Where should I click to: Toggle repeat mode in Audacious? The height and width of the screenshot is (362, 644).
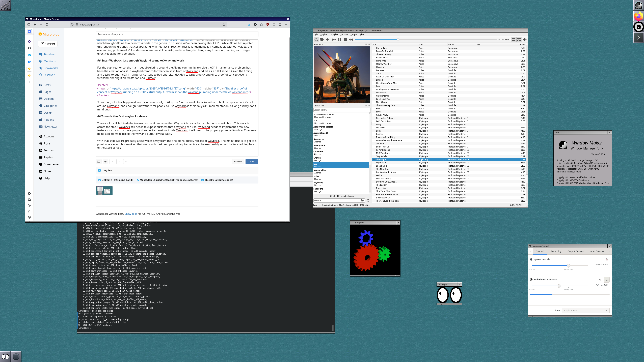(513, 40)
